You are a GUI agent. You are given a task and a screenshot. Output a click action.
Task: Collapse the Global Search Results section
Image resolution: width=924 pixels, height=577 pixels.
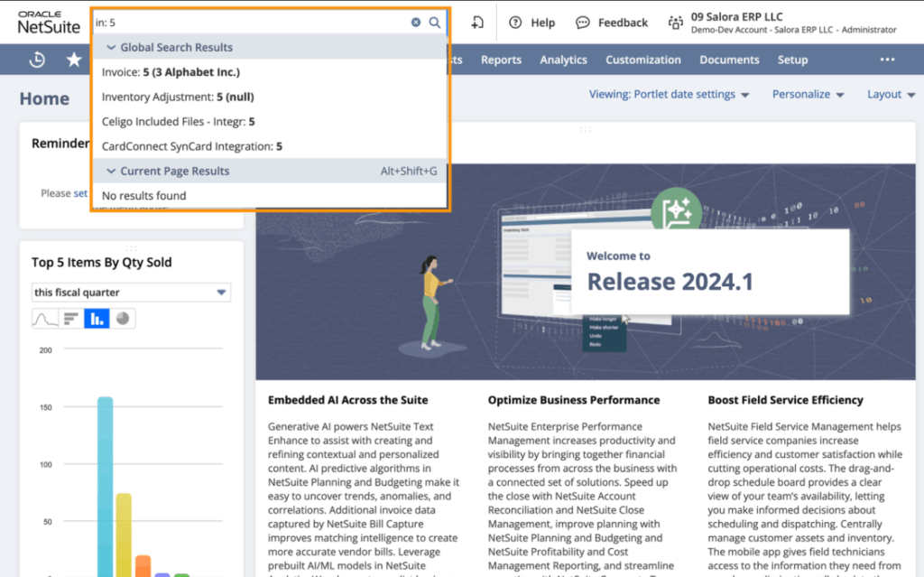[x=111, y=48]
